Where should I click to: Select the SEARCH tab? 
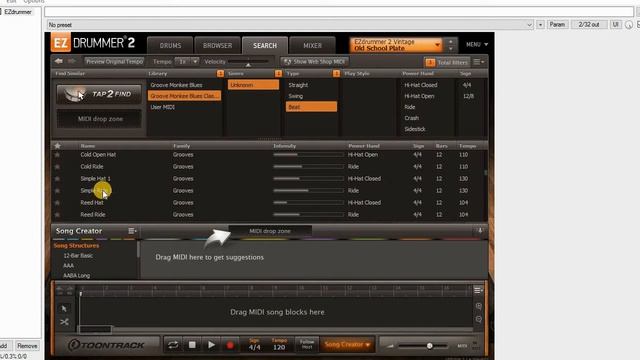(265, 46)
